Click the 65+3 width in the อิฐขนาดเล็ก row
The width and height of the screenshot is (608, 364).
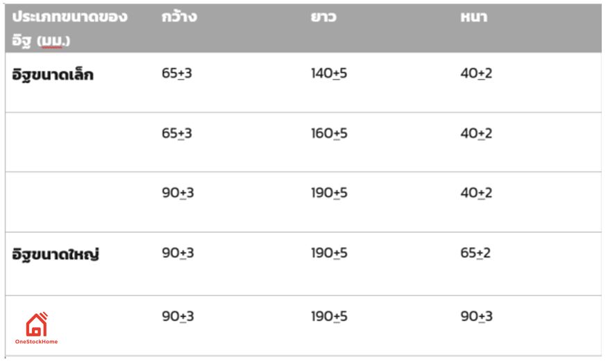coord(177,73)
